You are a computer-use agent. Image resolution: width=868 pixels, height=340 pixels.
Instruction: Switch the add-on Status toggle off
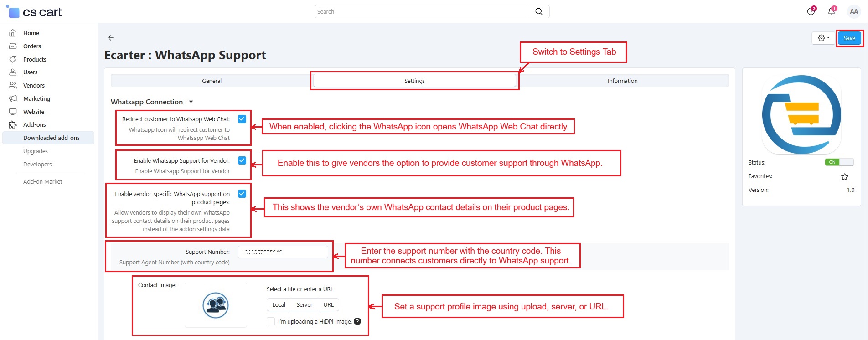(x=839, y=162)
